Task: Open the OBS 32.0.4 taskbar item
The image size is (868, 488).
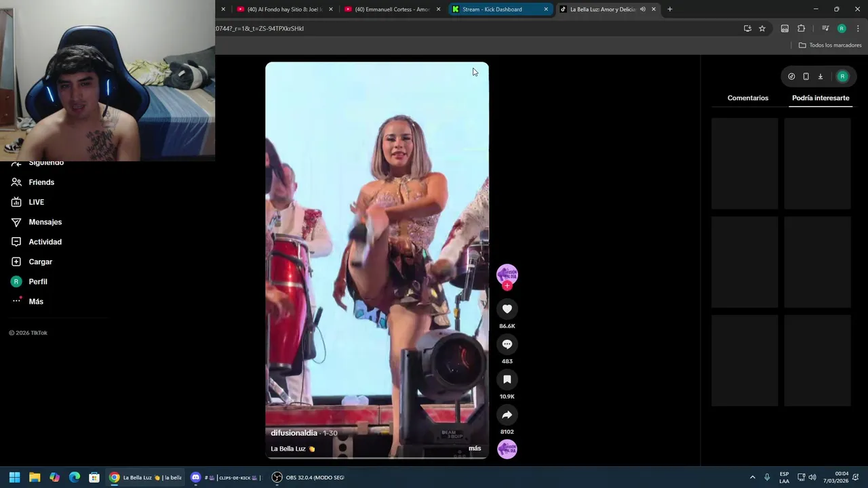Action: pos(309,478)
